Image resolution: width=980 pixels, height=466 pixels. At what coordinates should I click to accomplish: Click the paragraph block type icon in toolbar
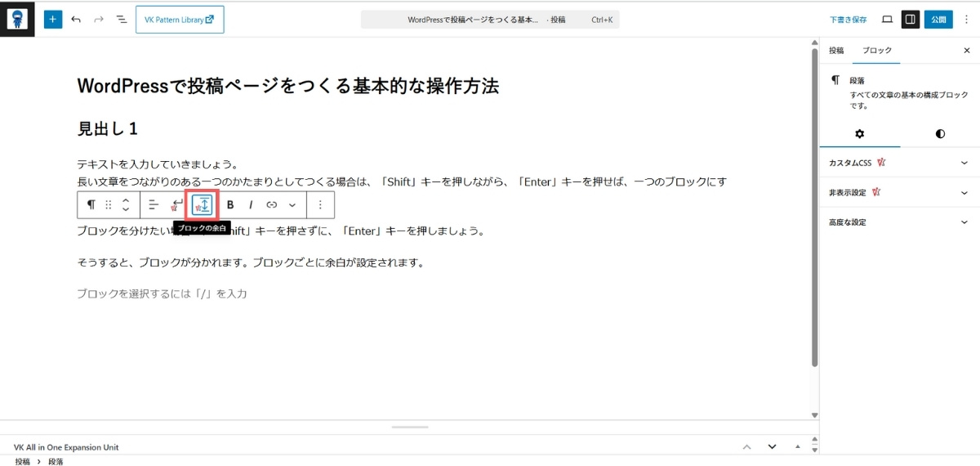[x=91, y=204]
